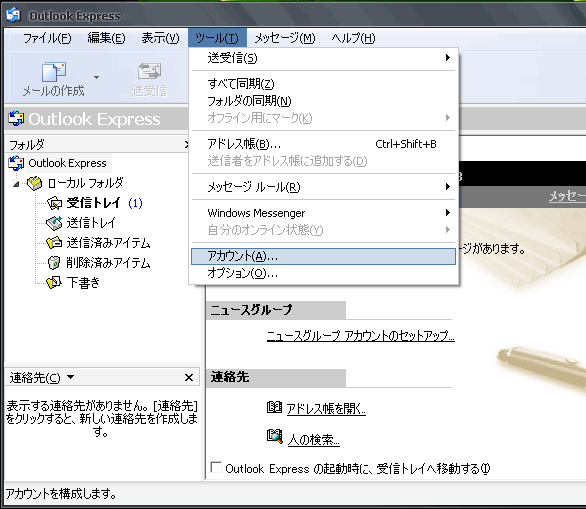Select Outlook Express root in folder tree
The width and height of the screenshot is (586, 509).
pos(67,163)
